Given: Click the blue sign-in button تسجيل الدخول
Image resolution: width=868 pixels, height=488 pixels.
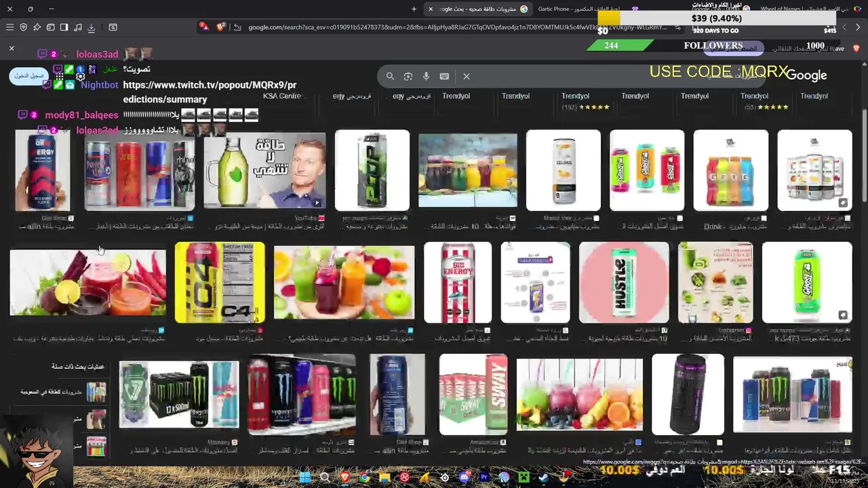Looking at the screenshot, I should click(x=29, y=75).
